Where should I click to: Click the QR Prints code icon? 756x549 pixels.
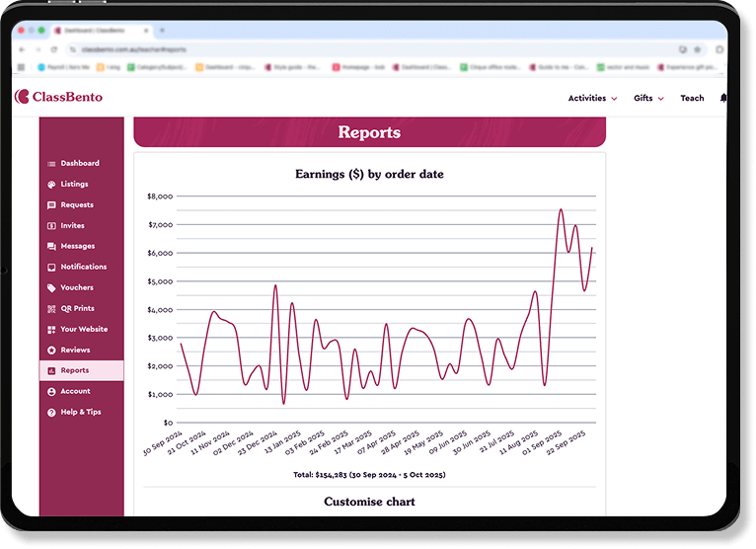[x=51, y=309]
